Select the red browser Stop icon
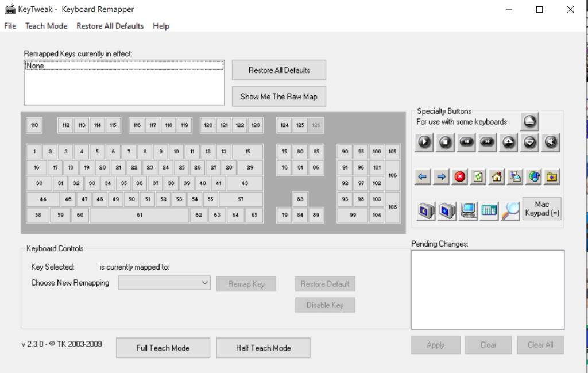This screenshot has width=588, height=373. [459, 177]
